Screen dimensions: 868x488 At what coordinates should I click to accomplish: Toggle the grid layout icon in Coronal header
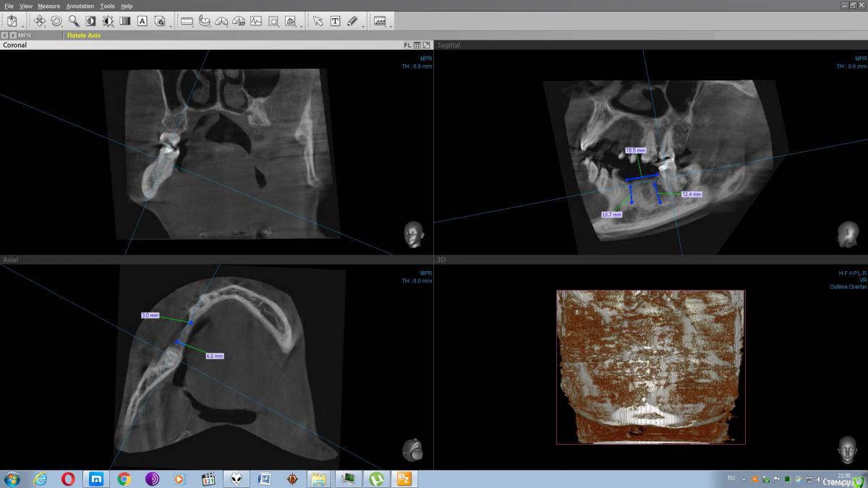click(417, 45)
